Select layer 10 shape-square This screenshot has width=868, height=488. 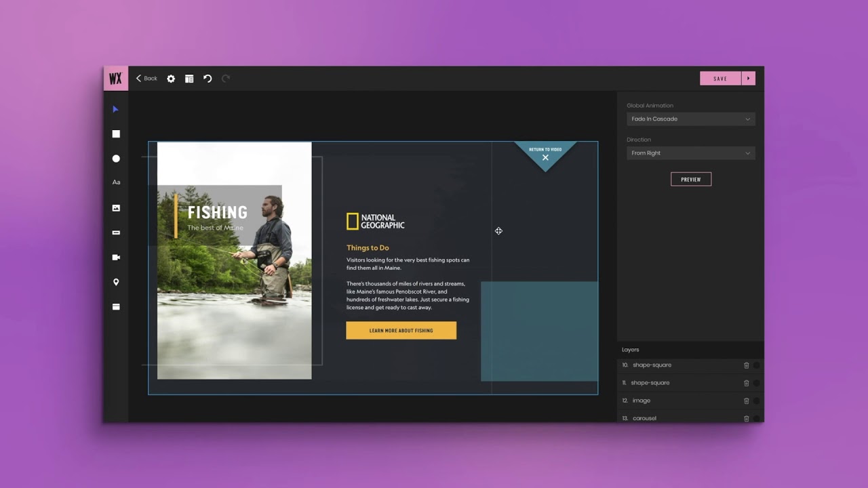pyautogui.click(x=690, y=365)
